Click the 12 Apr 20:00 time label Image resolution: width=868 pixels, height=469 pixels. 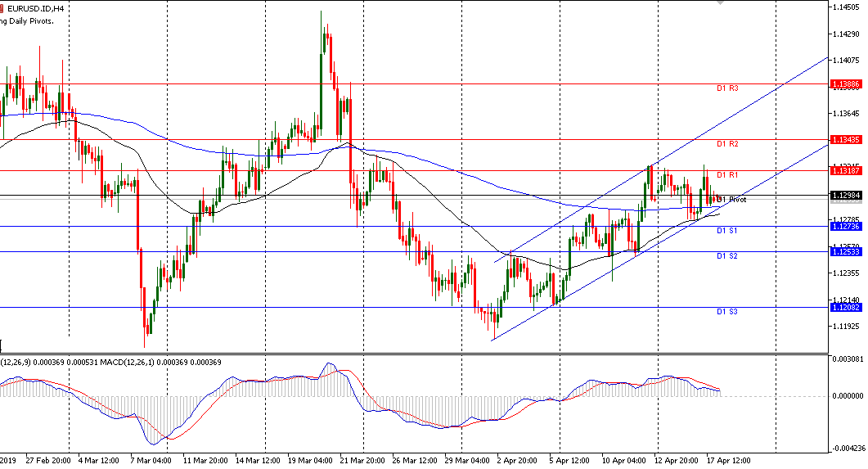point(676,461)
